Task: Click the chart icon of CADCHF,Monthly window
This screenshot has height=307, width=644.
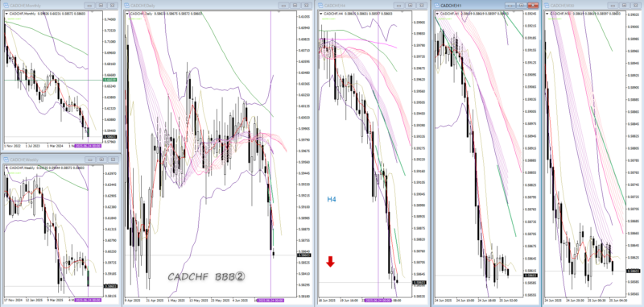Action: click(6, 6)
